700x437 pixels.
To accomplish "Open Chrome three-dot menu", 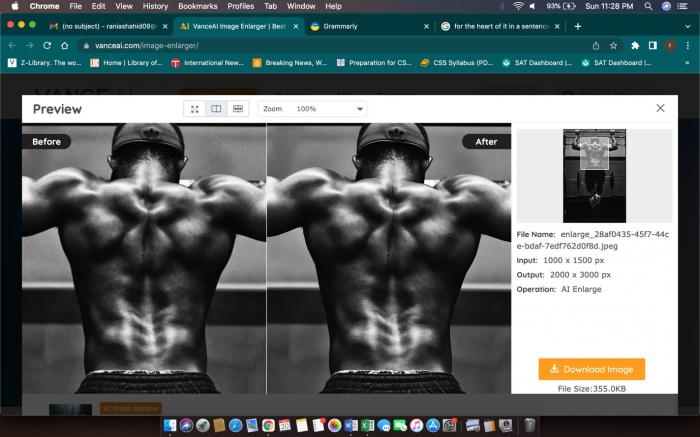I will 688,46.
